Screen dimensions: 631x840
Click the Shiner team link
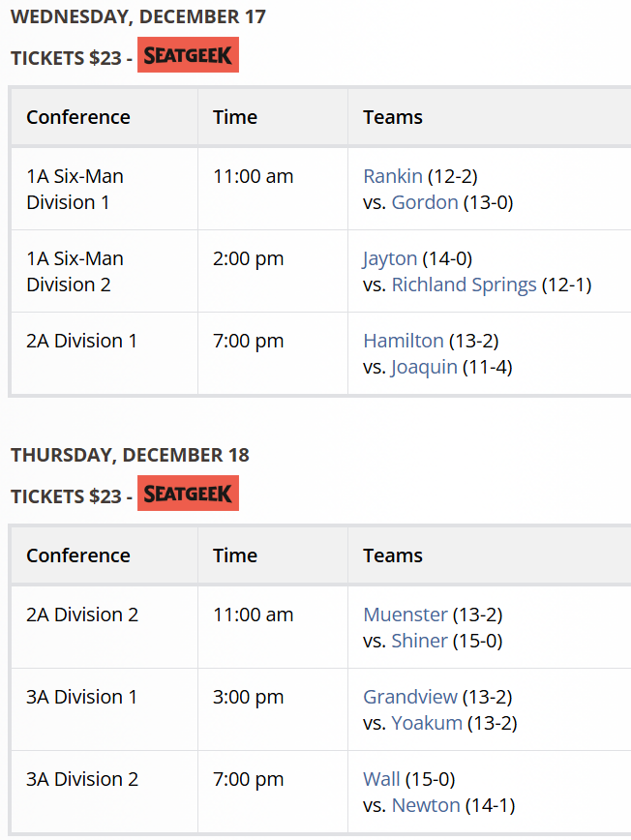(x=420, y=641)
